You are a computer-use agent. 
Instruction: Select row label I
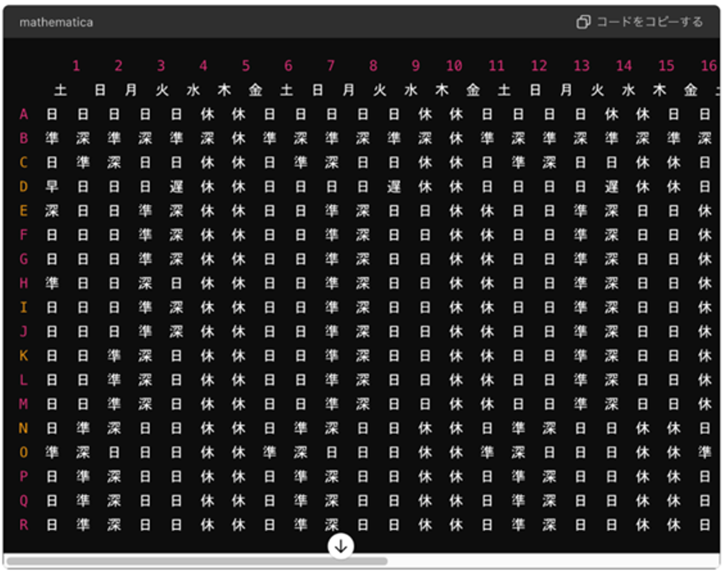click(x=23, y=307)
